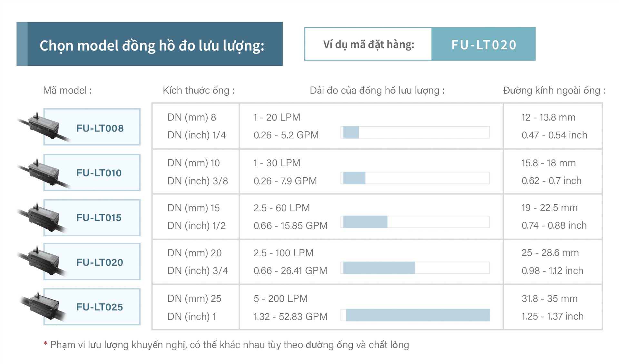This screenshot has height=364, width=619.
Task: Click the FU-LT015 flow meter device image
Action: click(x=41, y=217)
